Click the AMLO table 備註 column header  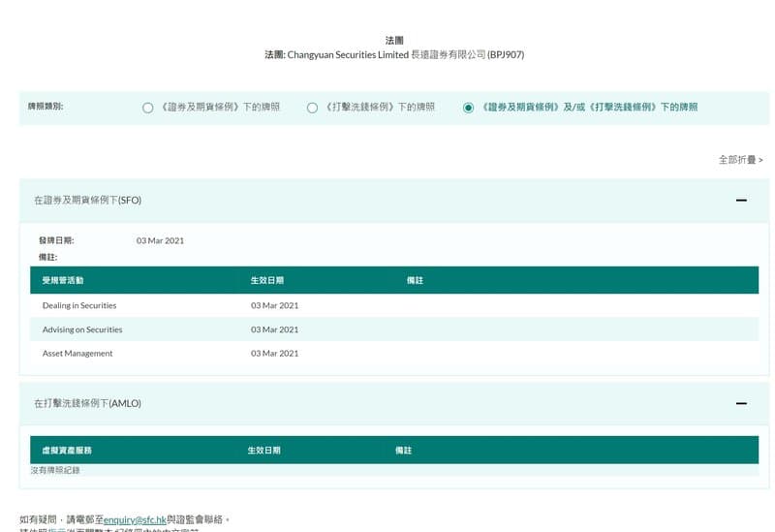pos(403,451)
